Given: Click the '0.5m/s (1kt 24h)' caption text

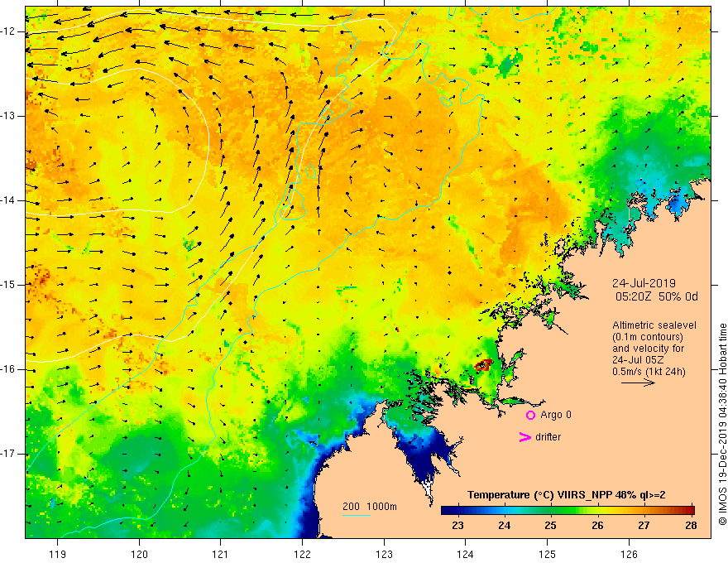Looking at the screenshot, I should pos(649,372).
